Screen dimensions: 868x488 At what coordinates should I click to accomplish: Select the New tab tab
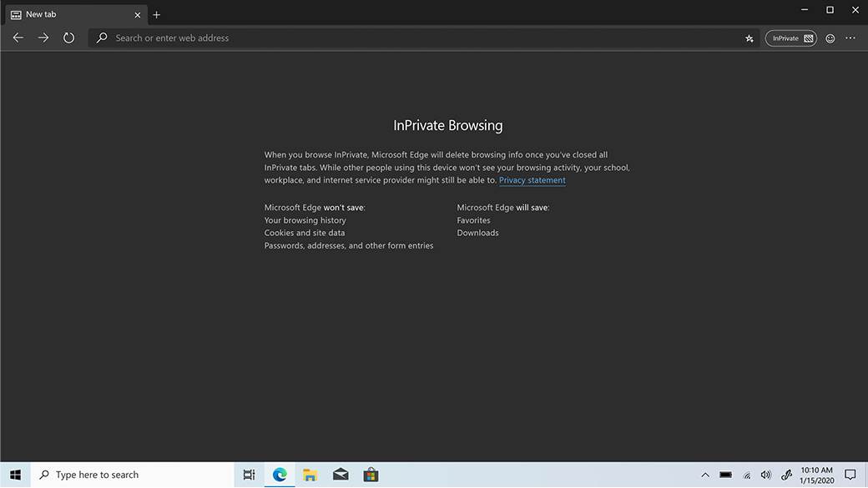pos(71,14)
